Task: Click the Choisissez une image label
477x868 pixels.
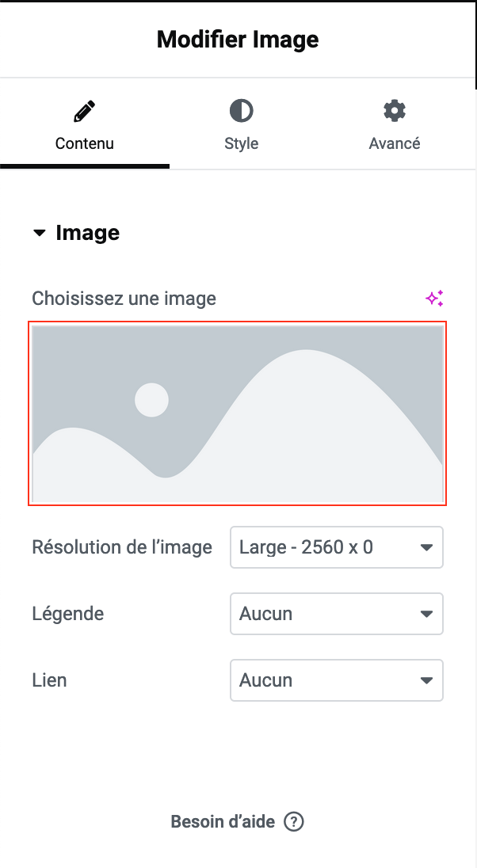Action: [124, 299]
